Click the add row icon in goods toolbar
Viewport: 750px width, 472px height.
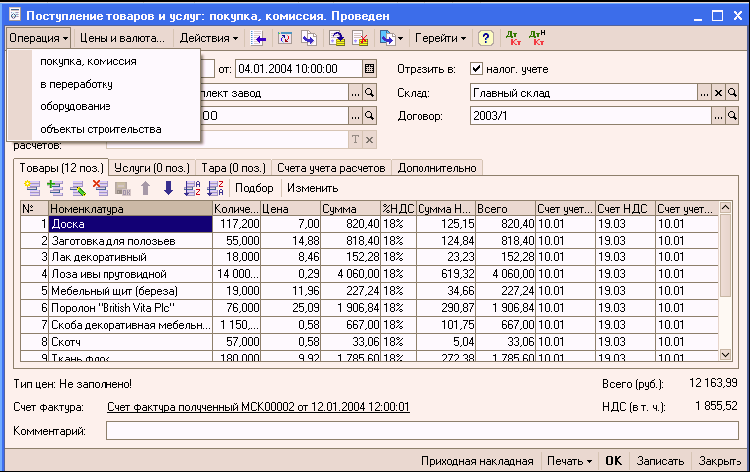point(31,187)
